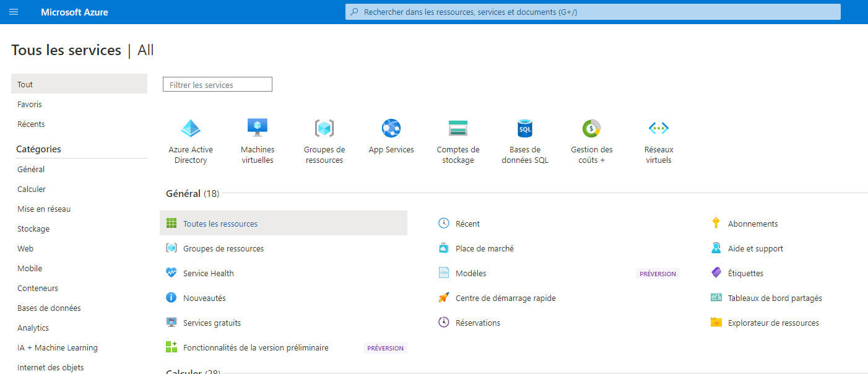Click the Toutes les ressources grid icon
Screen dimensions: 868x374
171,224
